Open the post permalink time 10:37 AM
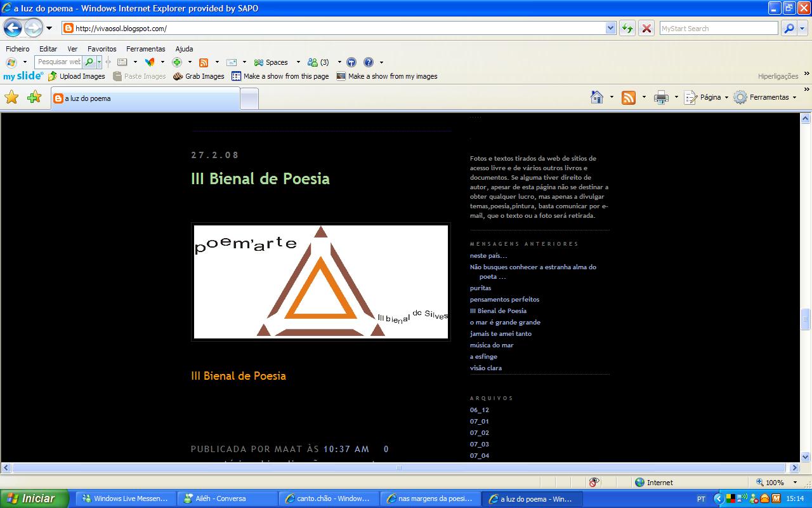This screenshot has width=812, height=508. click(346, 449)
